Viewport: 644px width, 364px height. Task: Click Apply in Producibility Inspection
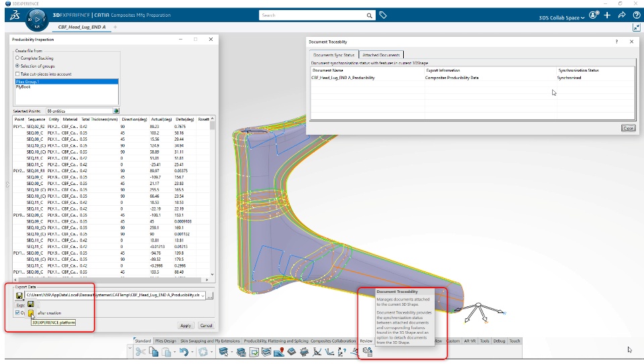click(186, 325)
